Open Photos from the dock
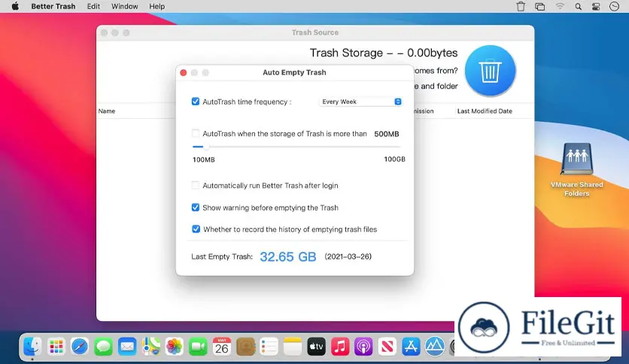 coord(175,347)
